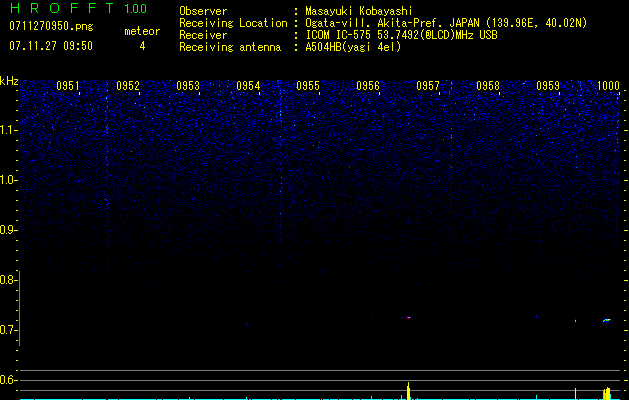Screen dimensions: 629x400
Task: Click observer name Masayuki Kobayashi
Action: pos(359,11)
